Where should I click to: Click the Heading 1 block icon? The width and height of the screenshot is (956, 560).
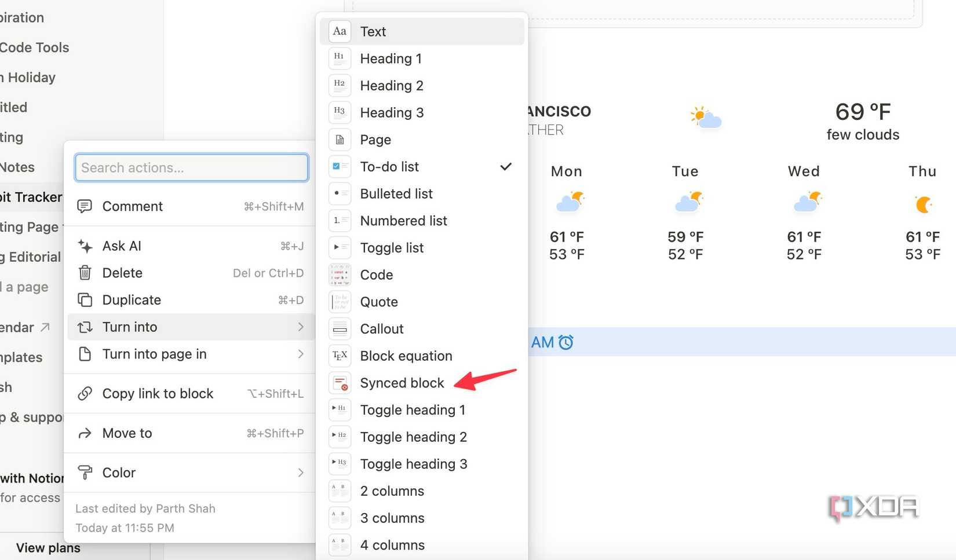340,58
